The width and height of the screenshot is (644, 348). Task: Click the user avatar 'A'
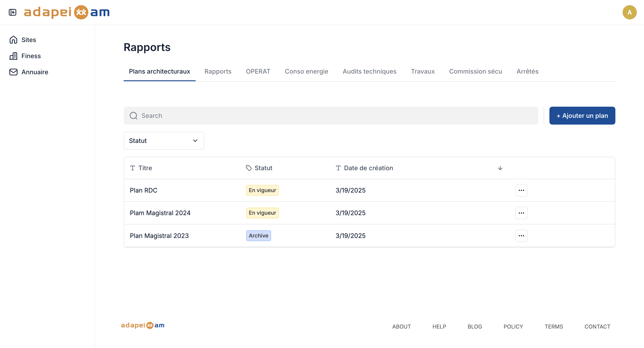629,12
